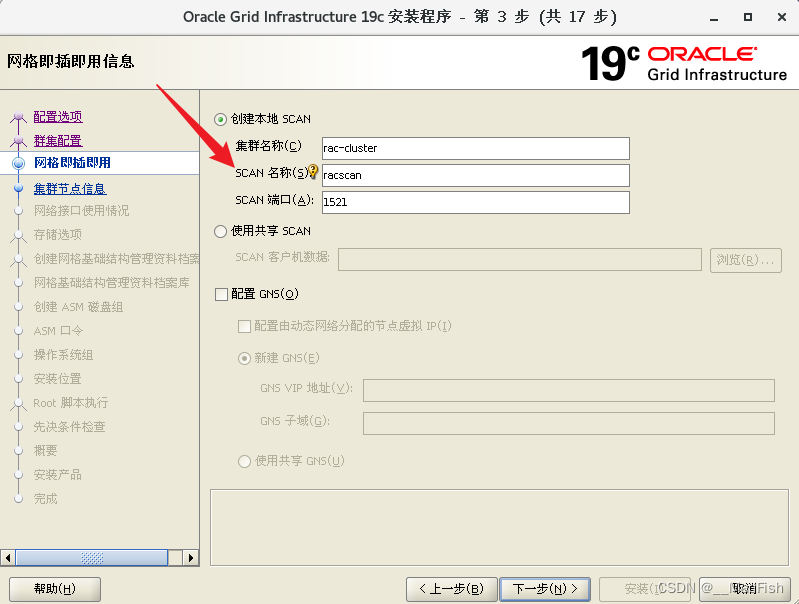Click the 集群名称 input field
799x604 pixels.
pos(476,148)
